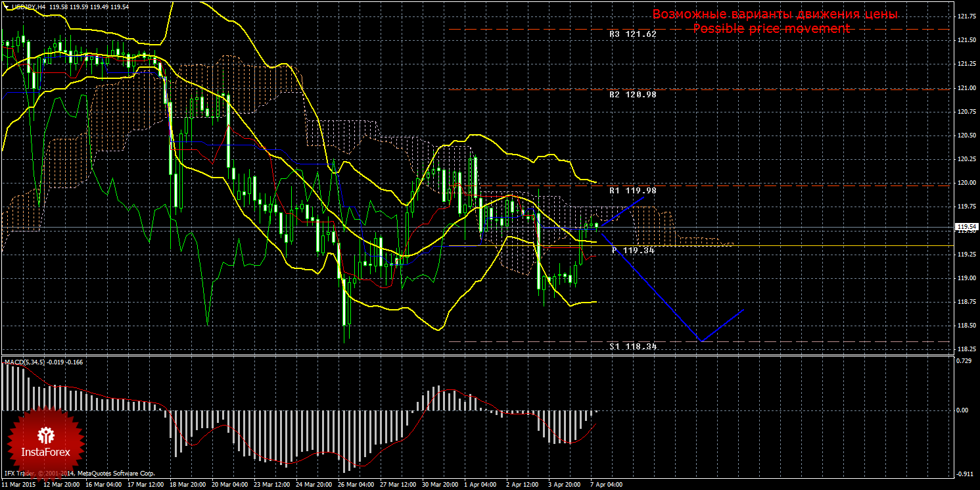Select the R2 120.98 resistance label
The image size is (980, 490).
[x=632, y=95]
